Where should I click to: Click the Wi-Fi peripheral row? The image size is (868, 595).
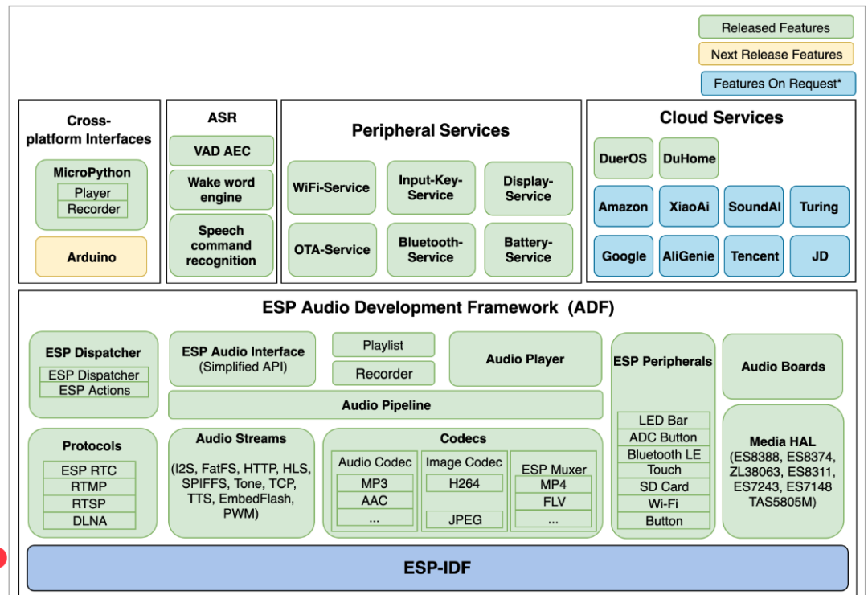(x=663, y=503)
